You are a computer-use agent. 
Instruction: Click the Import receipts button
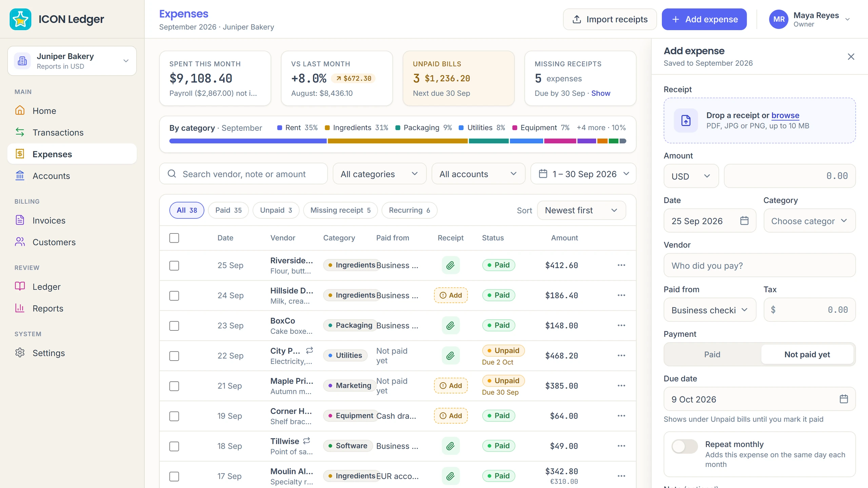pos(610,19)
